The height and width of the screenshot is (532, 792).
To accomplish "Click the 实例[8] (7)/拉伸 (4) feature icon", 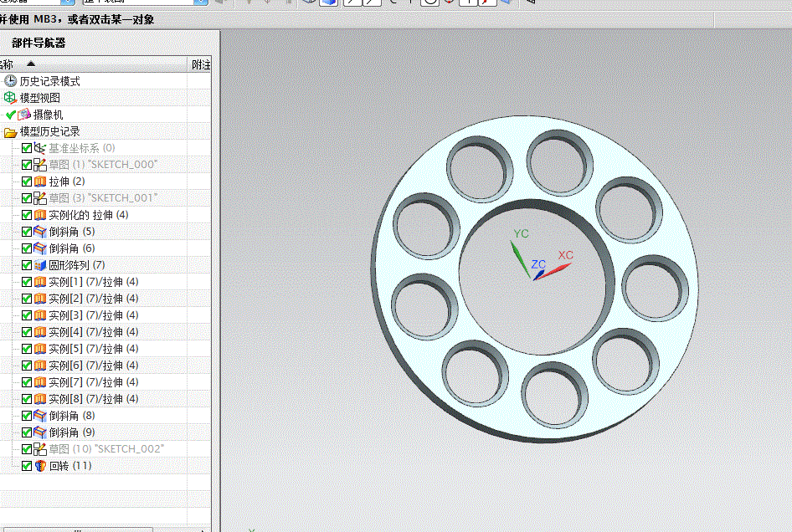I will pos(40,399).
